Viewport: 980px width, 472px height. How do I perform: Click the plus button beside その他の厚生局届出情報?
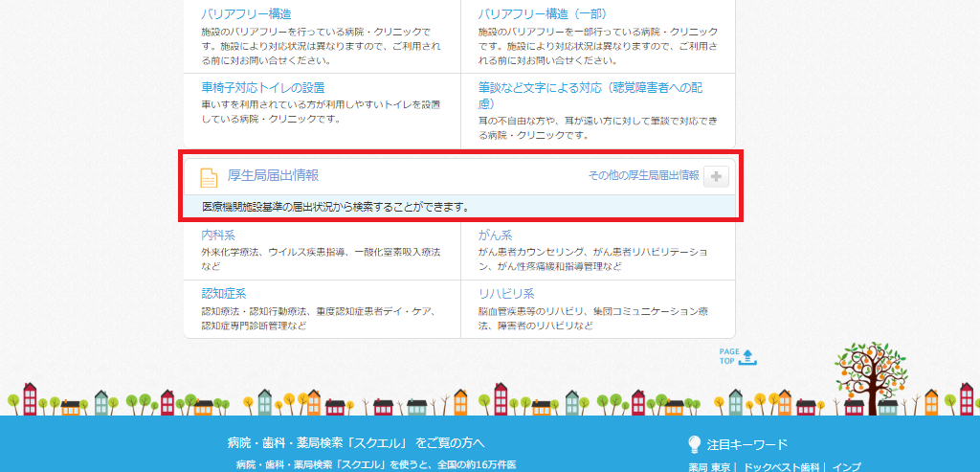pyautogui.click(x=716, y=176)
